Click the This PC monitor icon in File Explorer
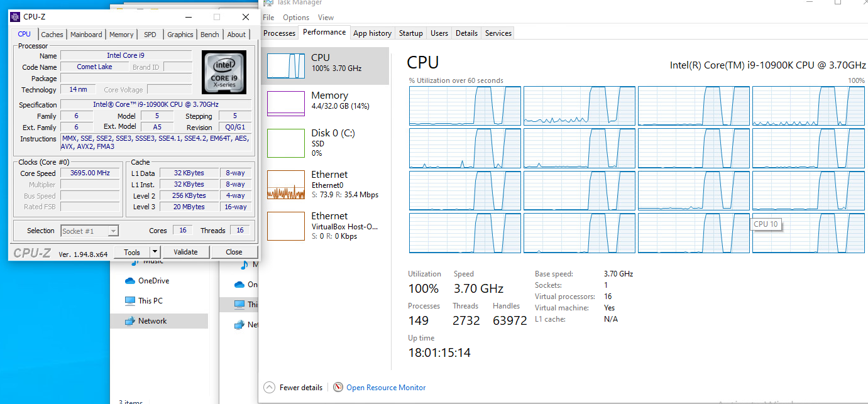Image resolution: width=868 pixels, height=404 pixels. (130, 301)
